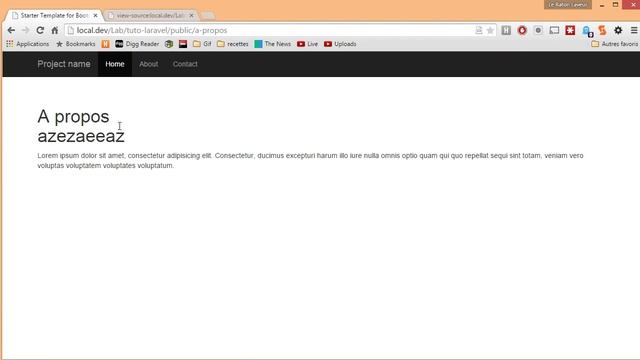Screen dimensions: 640x360
Task: Click the green cube bookmark icon
Action: (169, 44)
